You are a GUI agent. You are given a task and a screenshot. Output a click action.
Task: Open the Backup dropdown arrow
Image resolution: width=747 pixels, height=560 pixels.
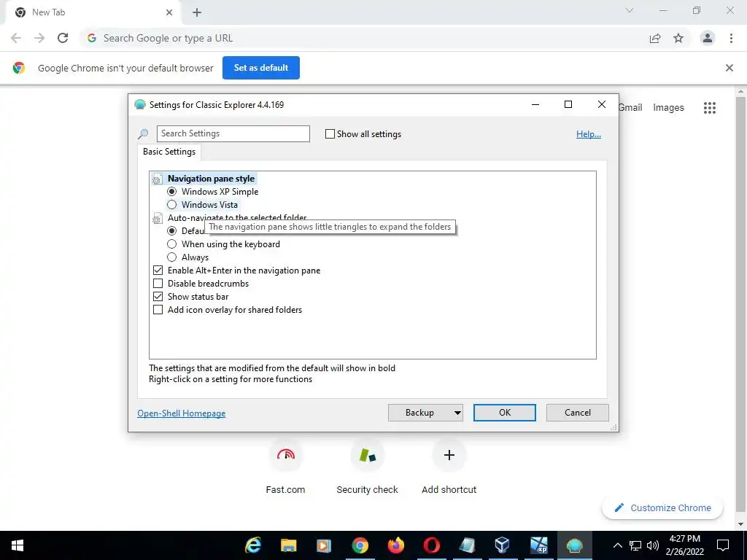[457, 413]
